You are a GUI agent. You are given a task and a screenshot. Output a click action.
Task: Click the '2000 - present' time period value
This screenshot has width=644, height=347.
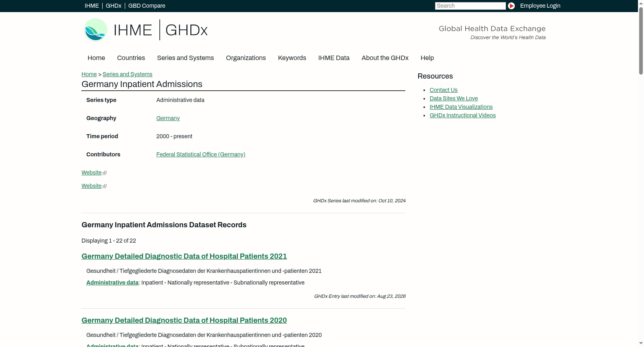point(174,136)
